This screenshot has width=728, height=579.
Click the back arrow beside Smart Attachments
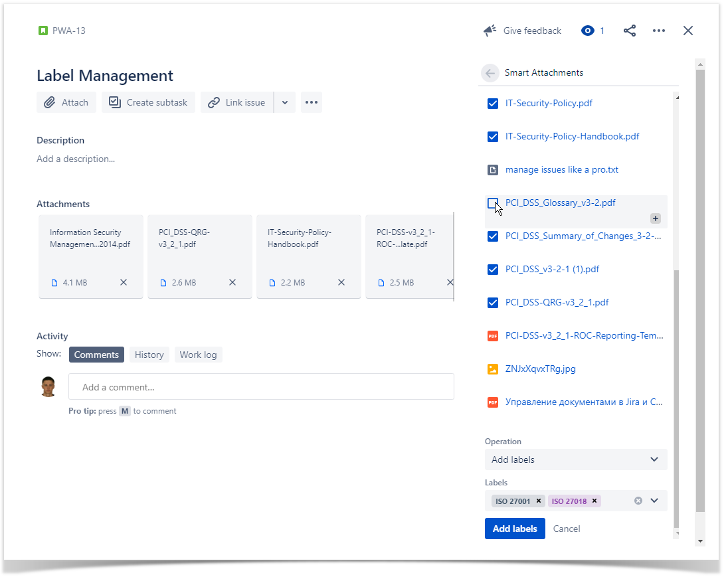(x=490, y=73)
